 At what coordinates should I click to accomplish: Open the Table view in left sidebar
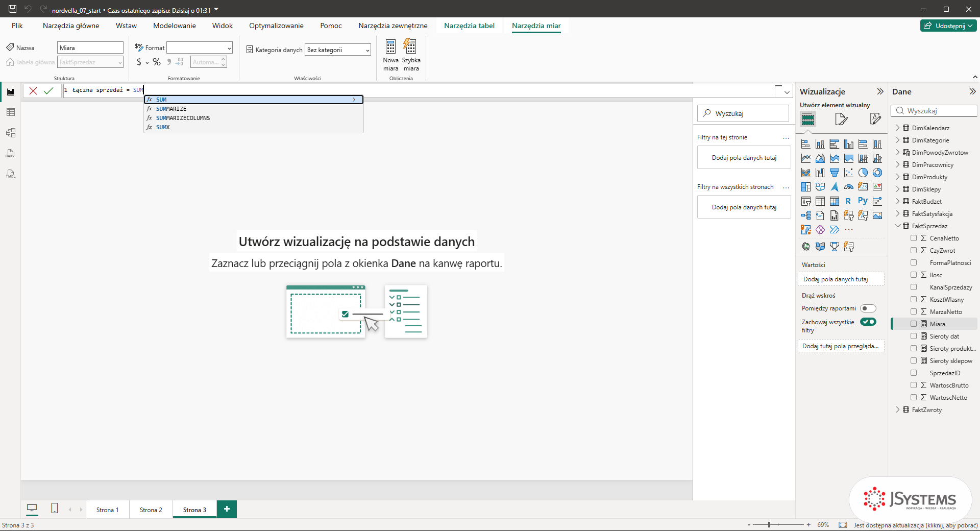pos(10,112)
